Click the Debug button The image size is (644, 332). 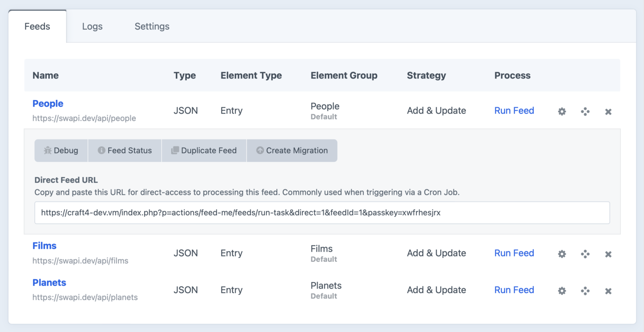click(61, 150)
